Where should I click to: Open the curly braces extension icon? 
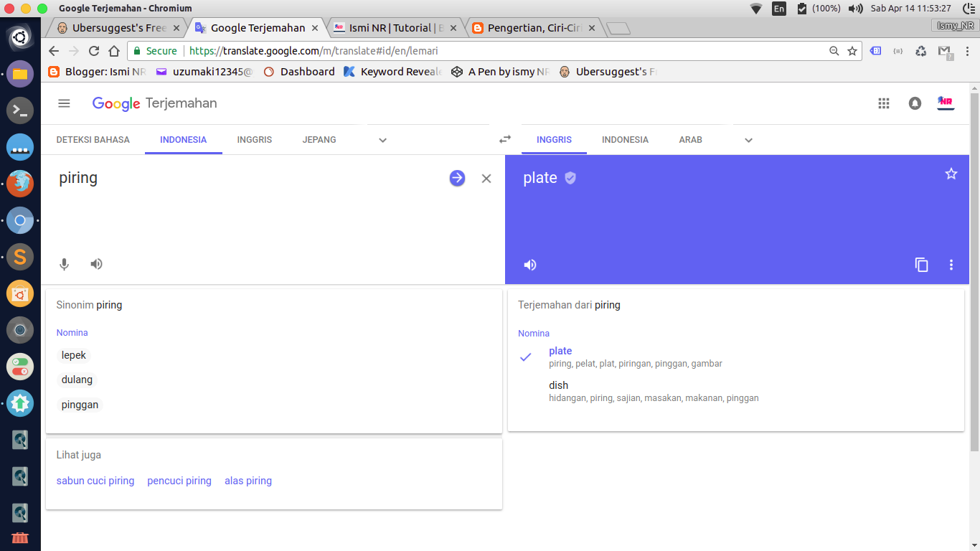click(x=897, y=51)
